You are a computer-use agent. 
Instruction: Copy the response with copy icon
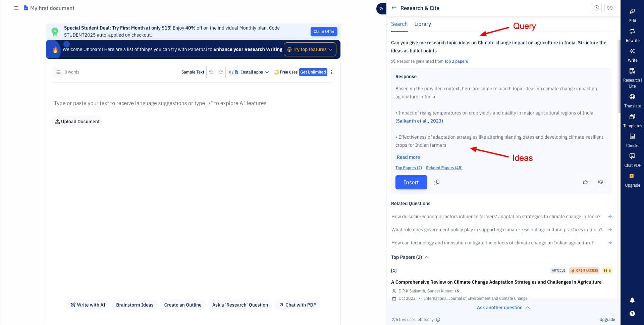click(x=436, y=182)
